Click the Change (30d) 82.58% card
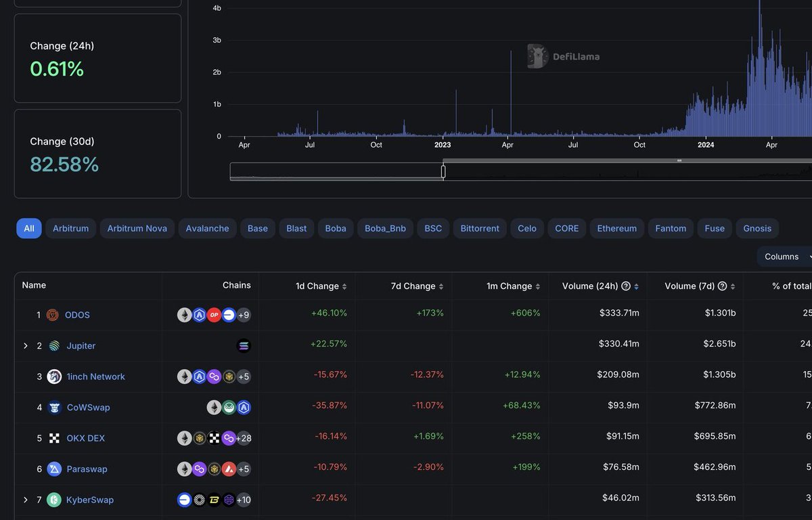The width and height of the screenshot is (812, 520). click(97, 154)
